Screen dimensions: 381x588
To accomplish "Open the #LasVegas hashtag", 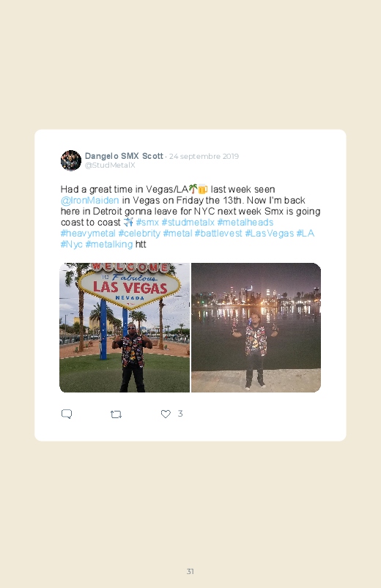I will (269, 234).
